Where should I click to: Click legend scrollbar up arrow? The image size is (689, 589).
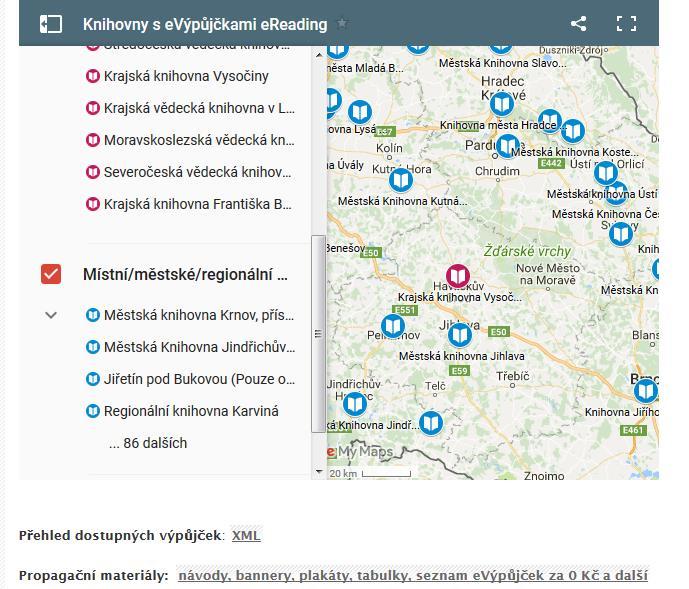319,55
